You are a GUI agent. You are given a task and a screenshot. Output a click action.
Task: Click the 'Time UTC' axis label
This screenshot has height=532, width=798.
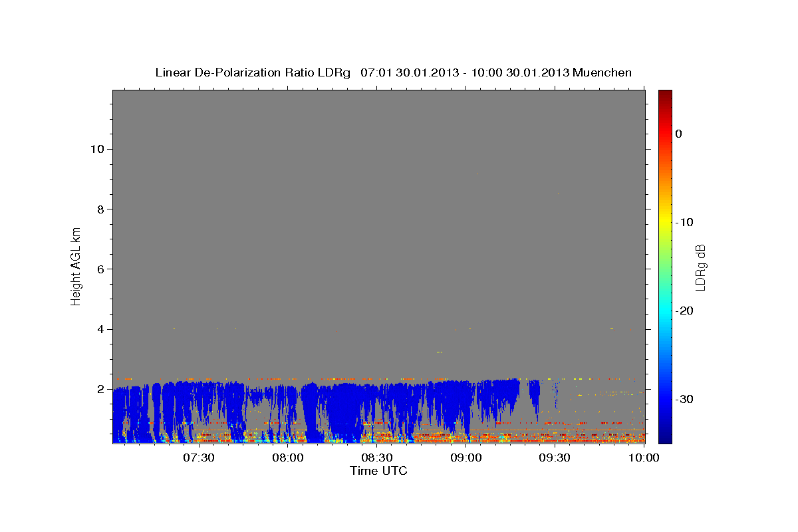[378, 471]
